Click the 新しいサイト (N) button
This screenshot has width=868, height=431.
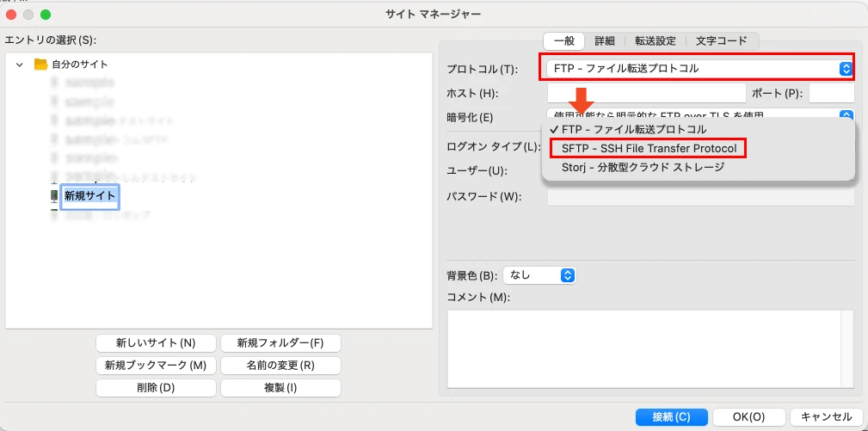pos(156,342)
